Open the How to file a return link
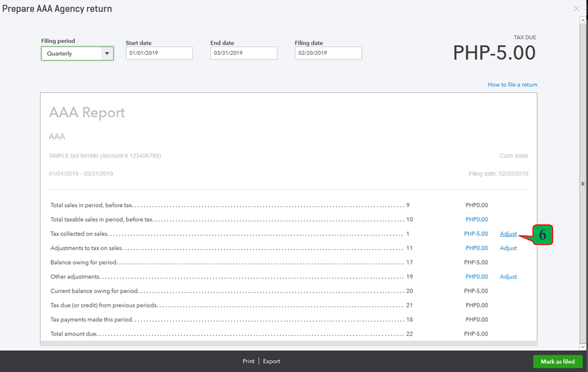The width and height of the screenshot is (588, 372). [x=512, y=85]
